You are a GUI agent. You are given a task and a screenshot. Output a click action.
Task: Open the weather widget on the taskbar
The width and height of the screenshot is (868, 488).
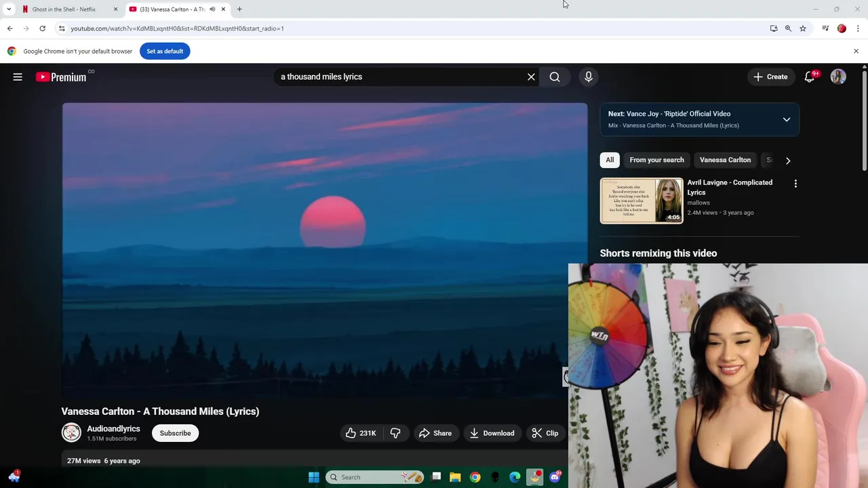[x=14, y=476]
